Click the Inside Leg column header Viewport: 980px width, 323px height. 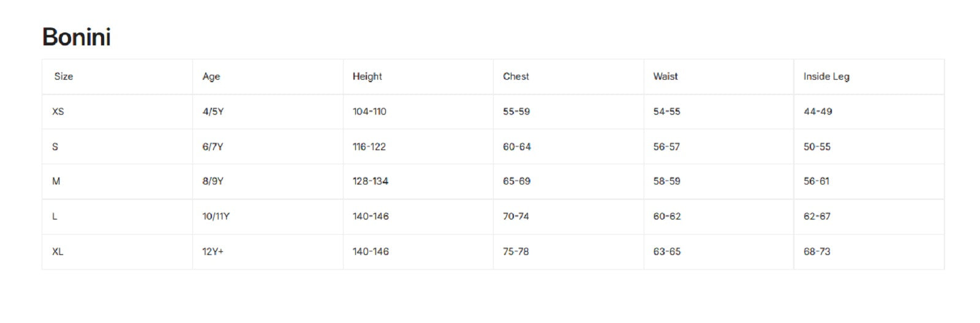(826, 77)
